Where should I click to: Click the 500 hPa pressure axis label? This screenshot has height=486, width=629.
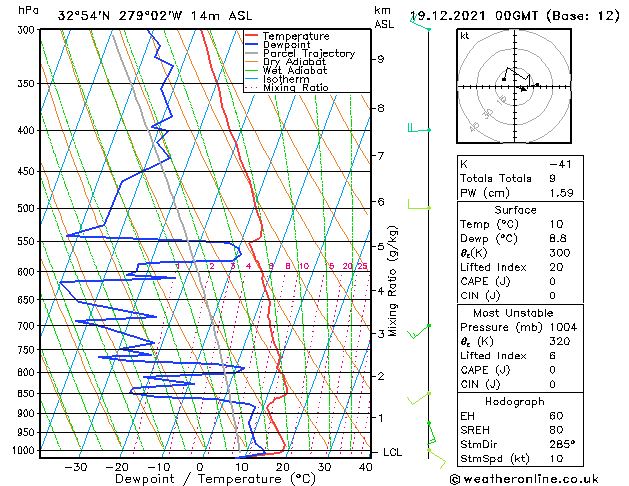pos(26,208)
